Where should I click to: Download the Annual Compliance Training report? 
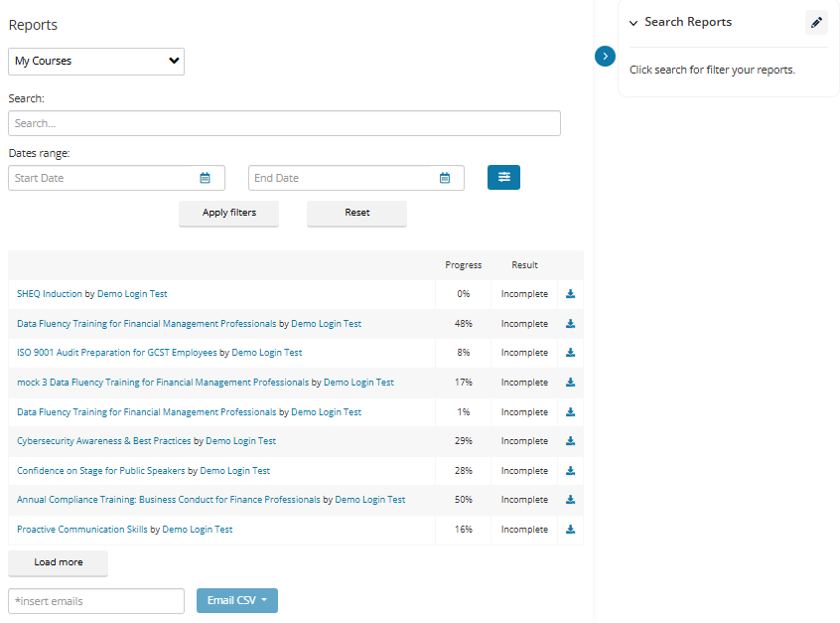(570, 500)
